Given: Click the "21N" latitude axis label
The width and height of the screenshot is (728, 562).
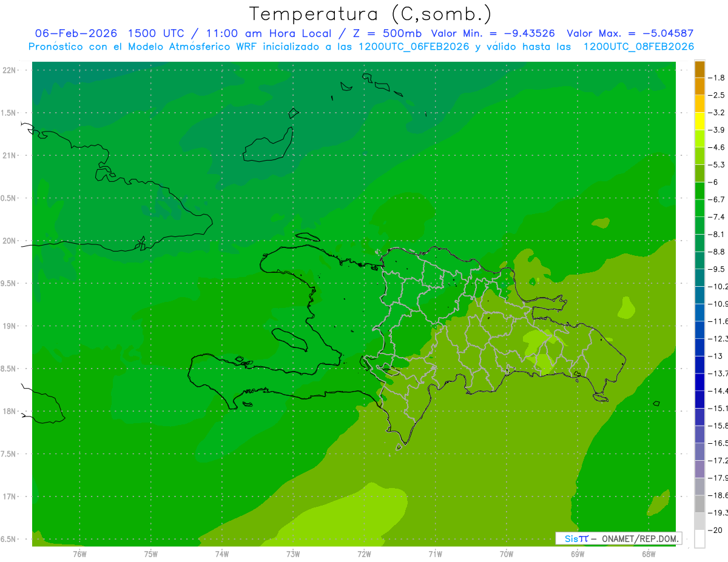Looking at the screenshot, I should point(10,155).
